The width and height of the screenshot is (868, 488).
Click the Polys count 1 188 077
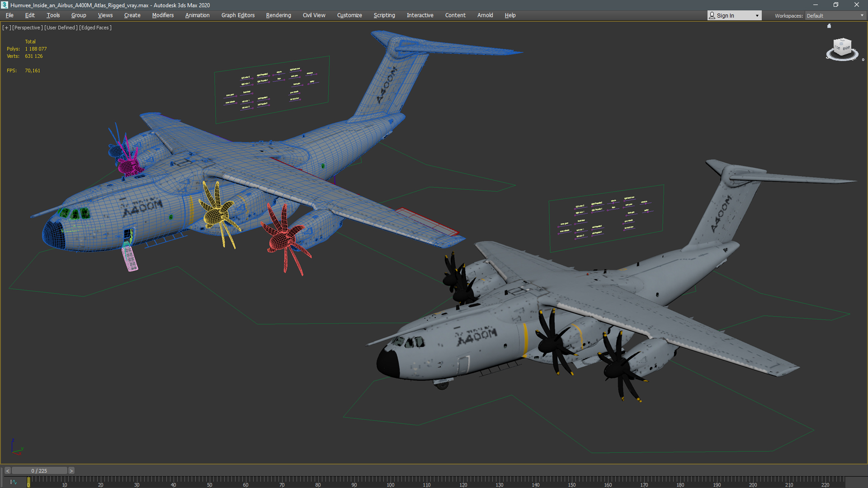(36, 49)
